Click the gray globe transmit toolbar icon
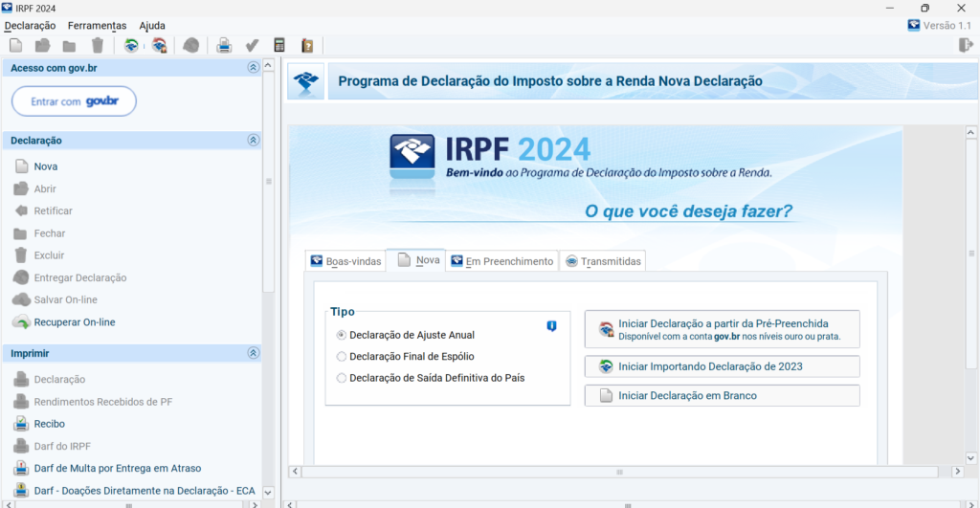Image resolution: width=980 pixels, height=508 pixels. coord(190,45)
